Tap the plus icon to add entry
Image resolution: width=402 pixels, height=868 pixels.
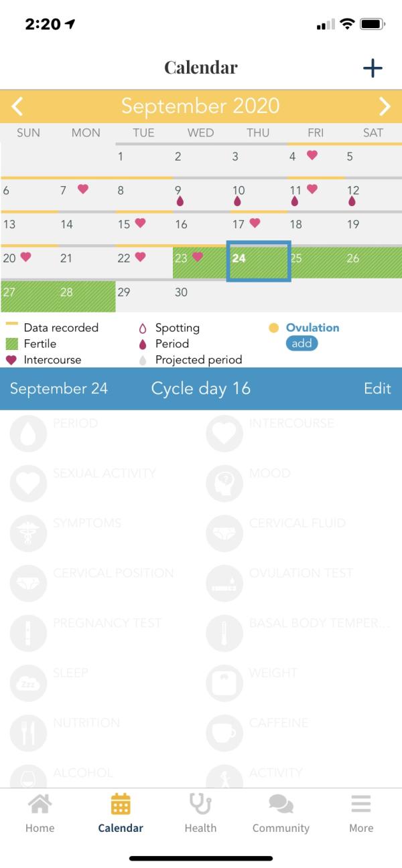pyautogui.click(x=373, y=68)
